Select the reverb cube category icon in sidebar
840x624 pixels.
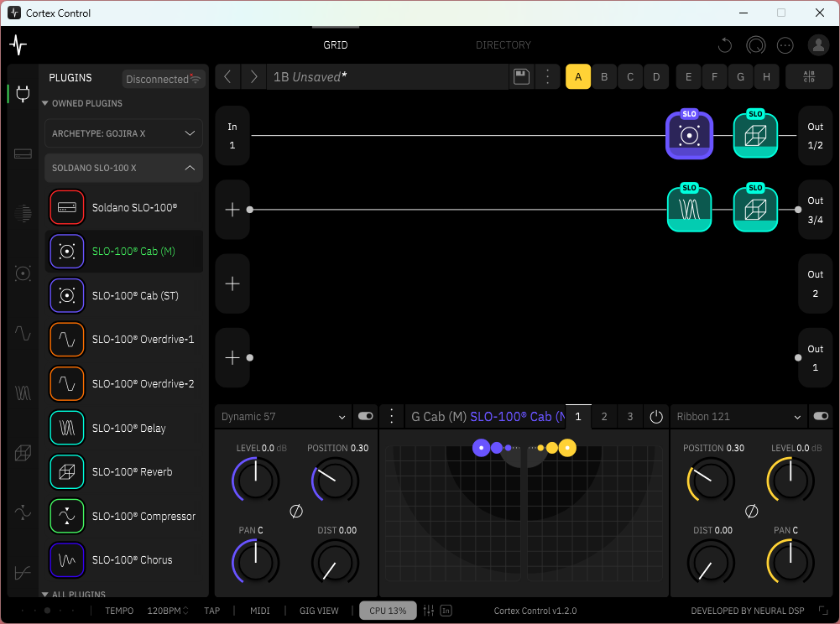(x=23, y=453)
